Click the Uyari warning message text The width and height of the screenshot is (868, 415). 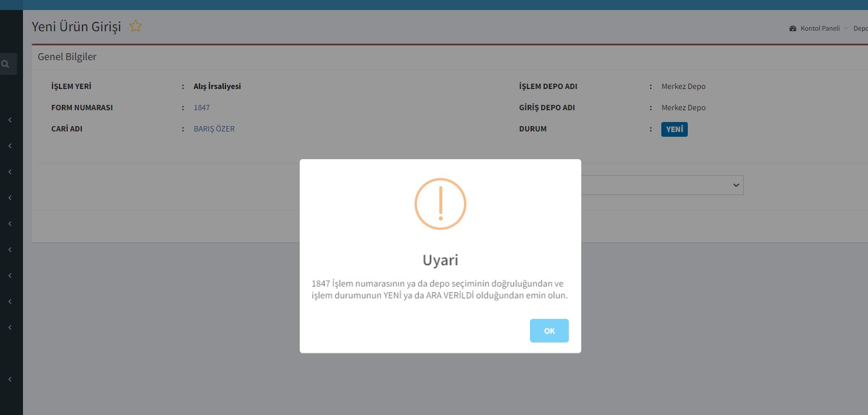click(x=440, y=290)
